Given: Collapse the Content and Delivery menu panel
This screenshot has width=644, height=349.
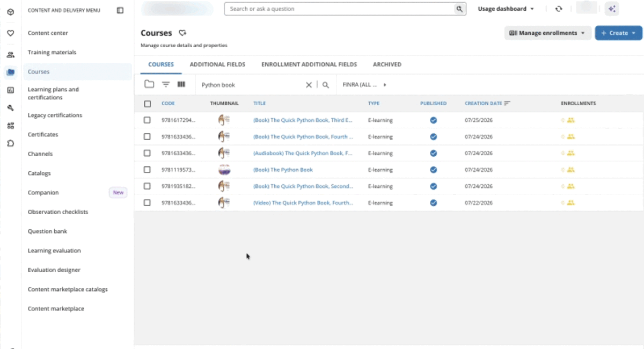Looking at the screenshot, I should click(120, 10).
